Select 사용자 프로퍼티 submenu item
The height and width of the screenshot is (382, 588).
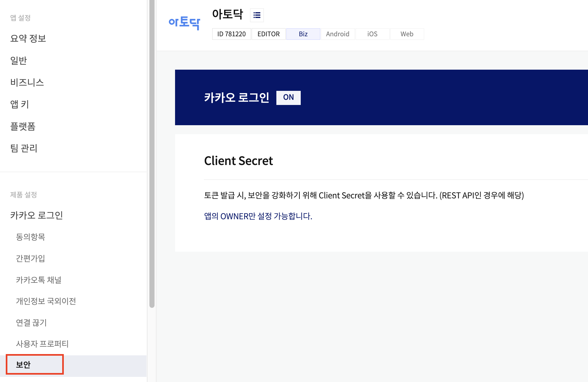pos(42,344)
